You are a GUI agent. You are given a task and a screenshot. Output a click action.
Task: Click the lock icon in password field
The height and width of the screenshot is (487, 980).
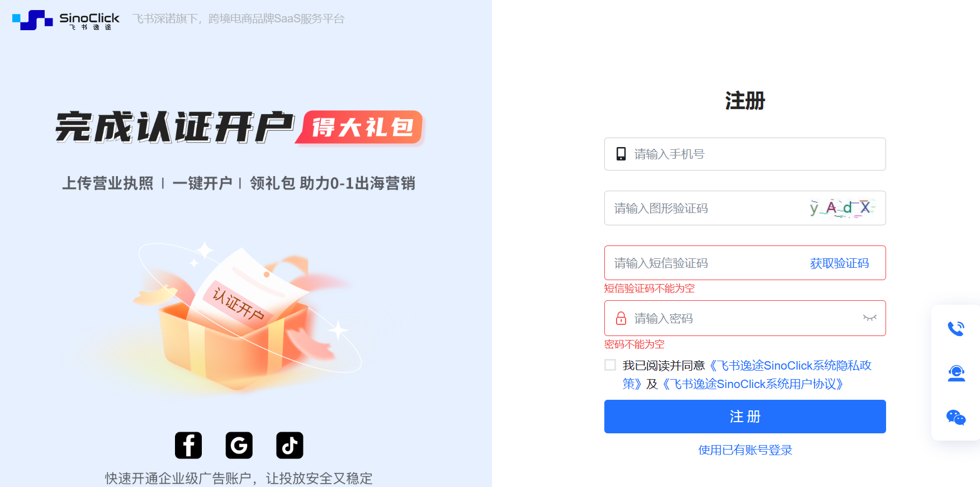pyautogui.click(x=621, y=318)
